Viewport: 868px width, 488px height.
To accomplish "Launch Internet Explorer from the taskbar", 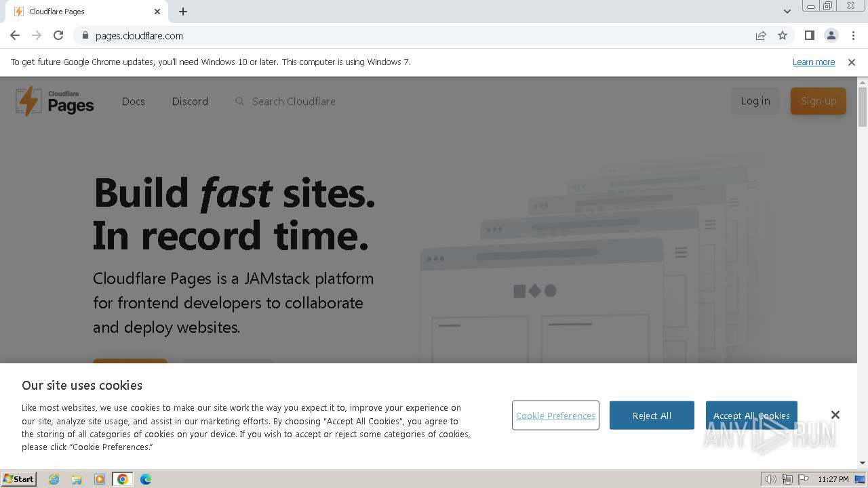I will click(x=54, y=479).
